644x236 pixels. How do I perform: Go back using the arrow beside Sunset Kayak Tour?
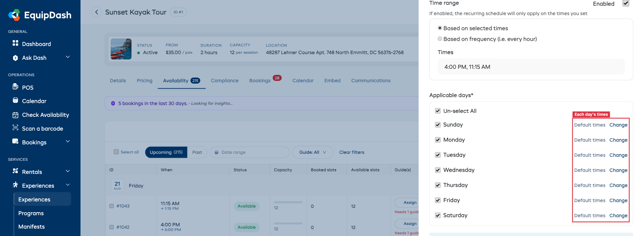click(97, 12)
